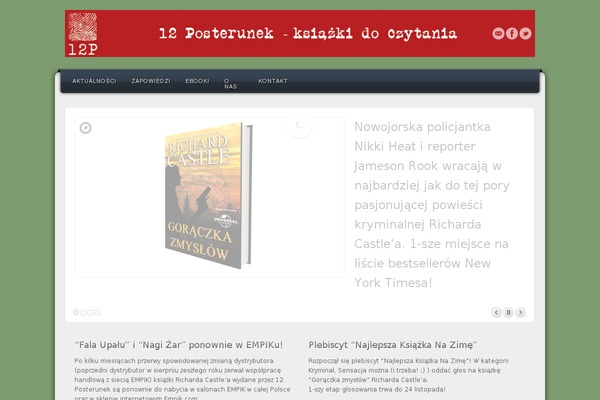The image size is (600, 400).
Task: Open the Plebiscyt "Najlepsza Książka Na Zimę" heading
Action: 393,345
